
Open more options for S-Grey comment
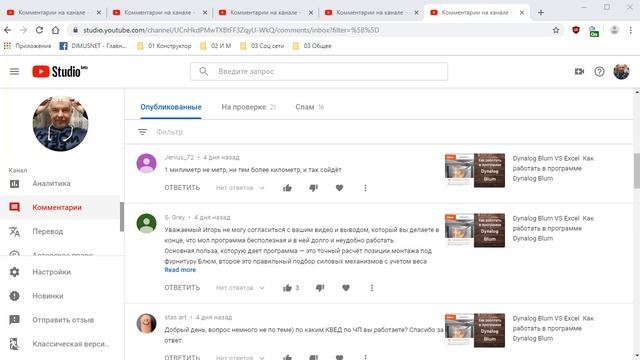coord(372,288)
